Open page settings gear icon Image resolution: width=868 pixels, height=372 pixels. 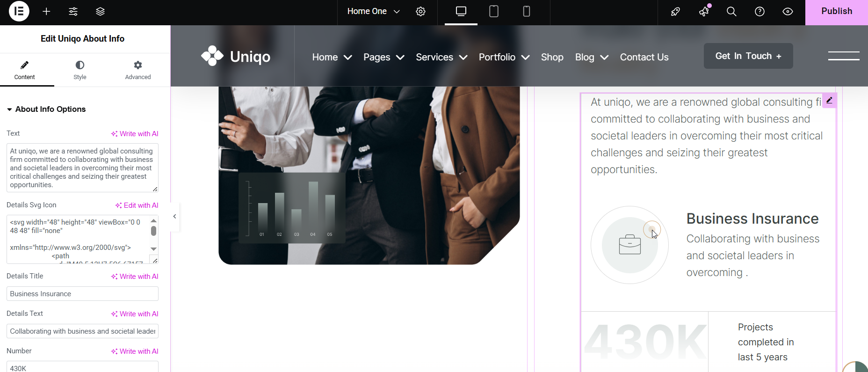click(420, 12)
